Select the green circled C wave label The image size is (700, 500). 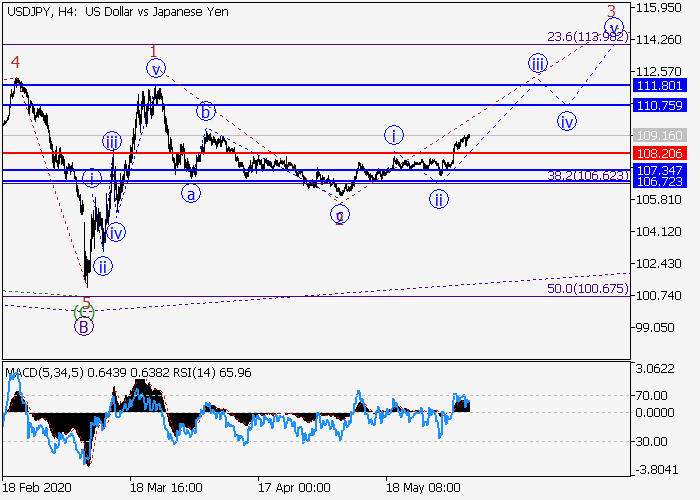click(86, 310)
